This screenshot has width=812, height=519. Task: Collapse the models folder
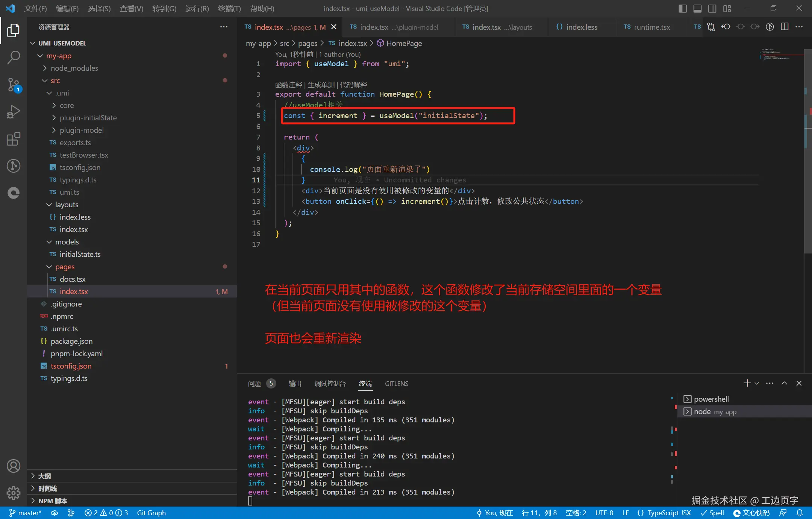[x=67, y=242]
